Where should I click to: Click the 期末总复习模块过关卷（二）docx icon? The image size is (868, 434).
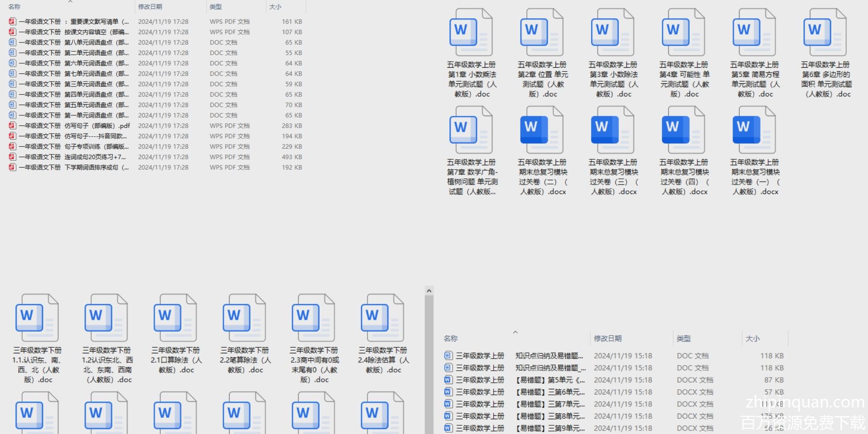[x=542, y=130]
